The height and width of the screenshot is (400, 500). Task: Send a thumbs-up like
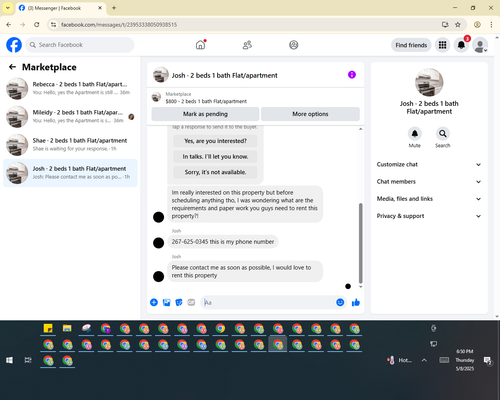pos(356,302)
